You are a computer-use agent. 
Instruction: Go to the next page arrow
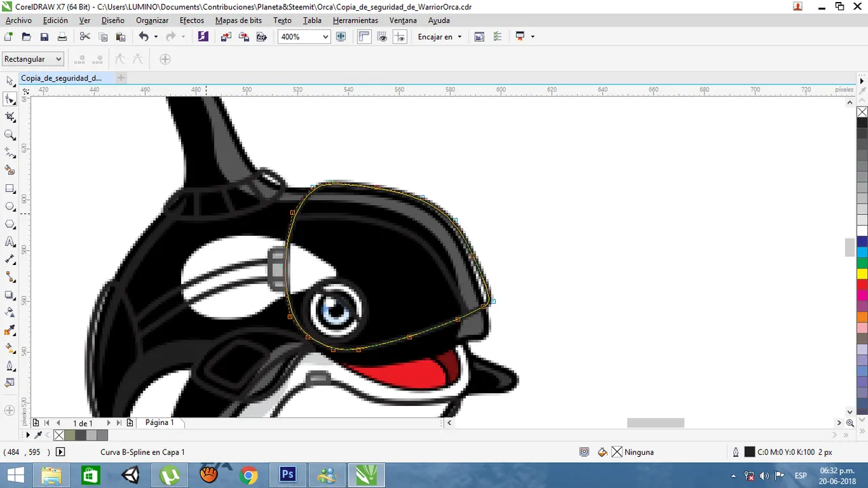108,423
